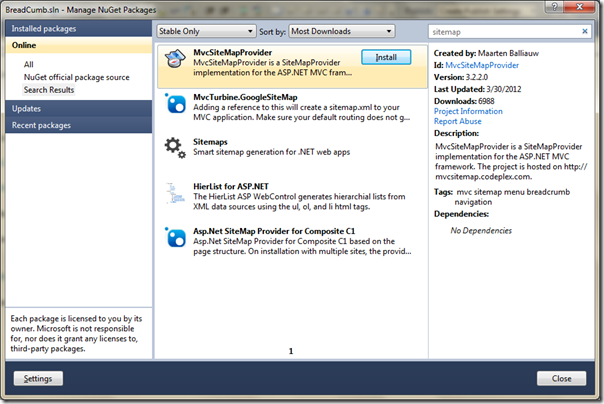Screen dimensions: 604x404
Task: Open the Updates tab
Action: [79, 109]
